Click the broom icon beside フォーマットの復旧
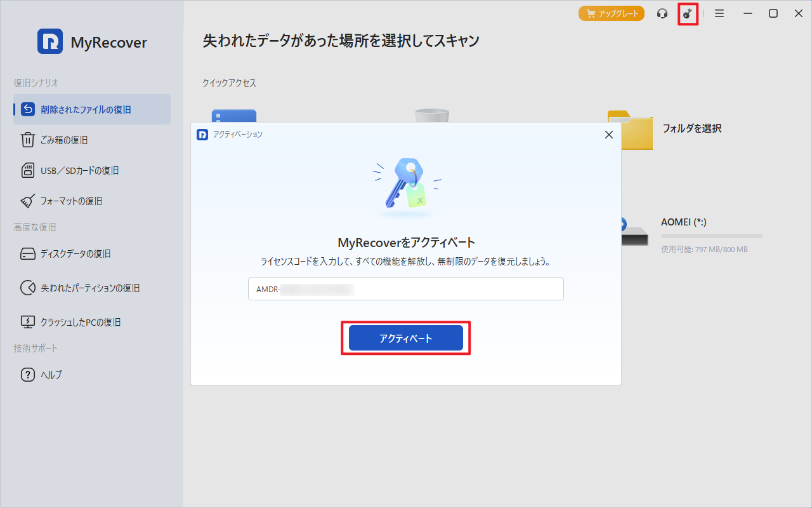This screenshot has width=812, height=508. (28, 201)
